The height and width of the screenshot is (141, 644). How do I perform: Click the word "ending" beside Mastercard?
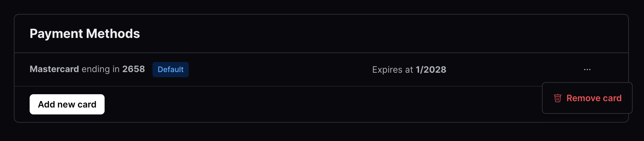point(96,69)
